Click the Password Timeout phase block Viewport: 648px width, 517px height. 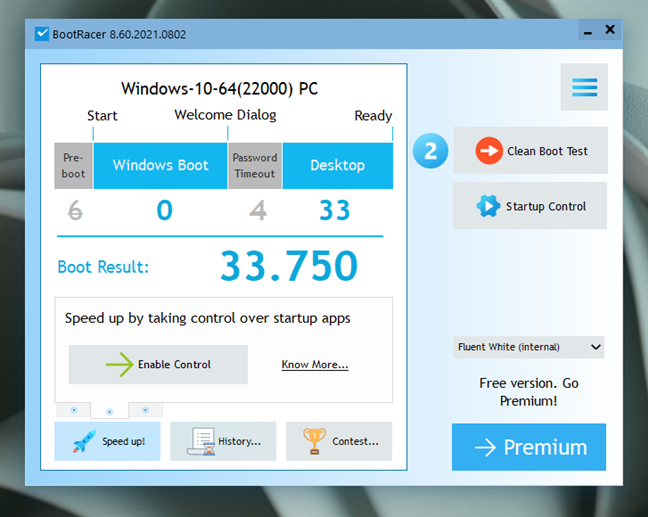[255, 166]
